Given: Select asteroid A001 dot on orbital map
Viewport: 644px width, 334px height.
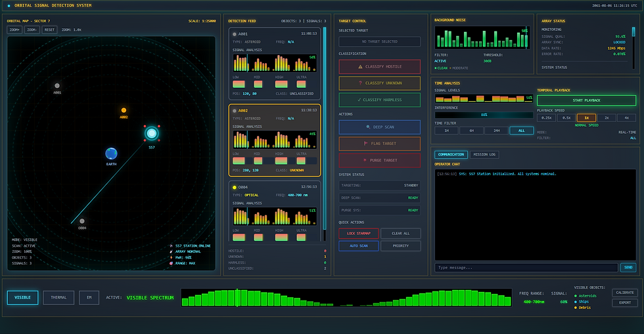Looking at the screenshot, I should click(57, 86).
